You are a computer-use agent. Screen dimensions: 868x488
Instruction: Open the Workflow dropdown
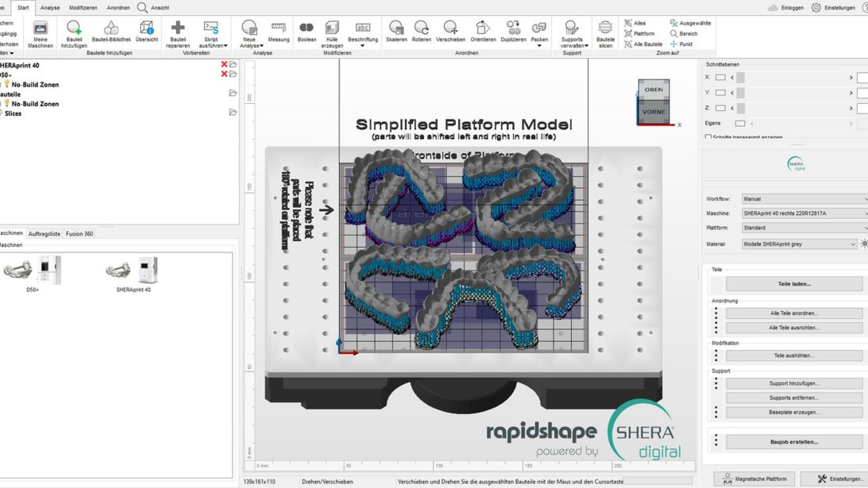click(x=805, y=199)
